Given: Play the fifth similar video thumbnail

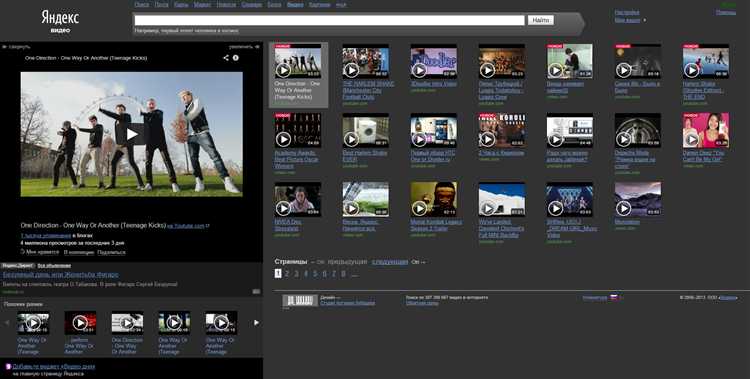Looking at the screenshot, I should point(221,323).
